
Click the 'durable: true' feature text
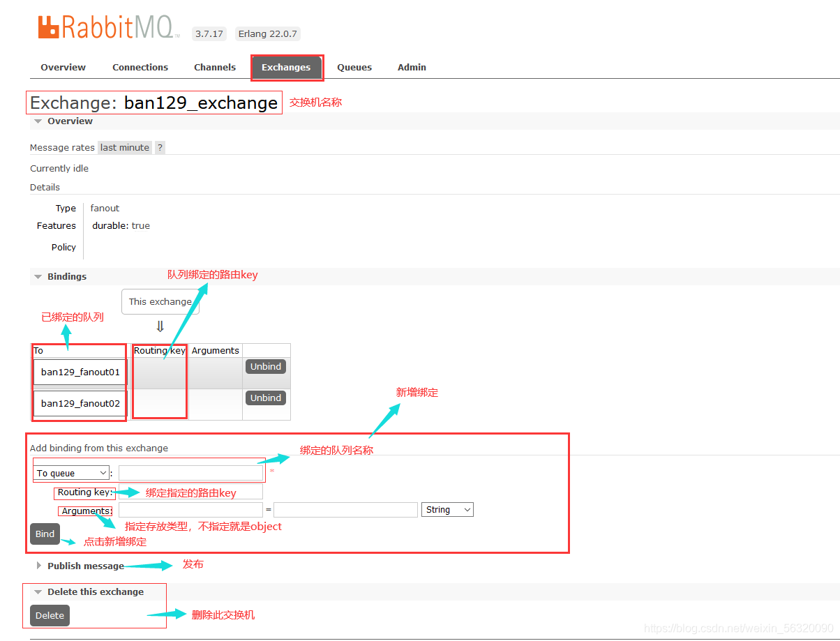pos(121,226)
